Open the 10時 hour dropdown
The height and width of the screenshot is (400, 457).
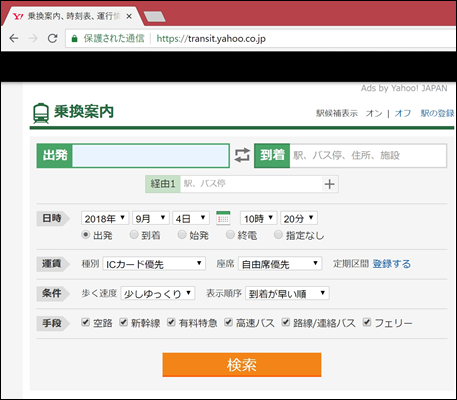(x=259, y=218)
